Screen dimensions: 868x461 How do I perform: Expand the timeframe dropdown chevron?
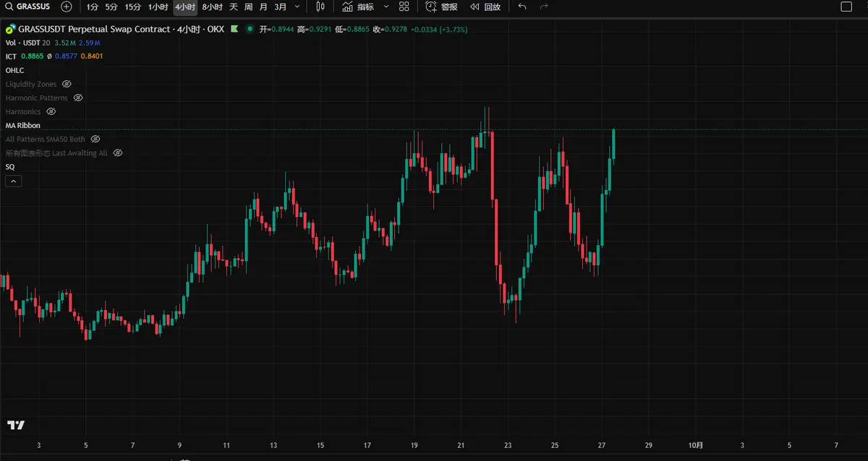pos(297,7)
